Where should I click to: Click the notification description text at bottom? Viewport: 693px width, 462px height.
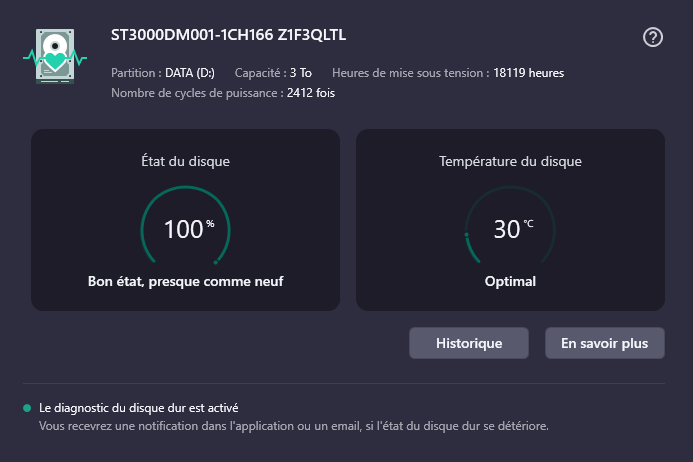point(293,426)
